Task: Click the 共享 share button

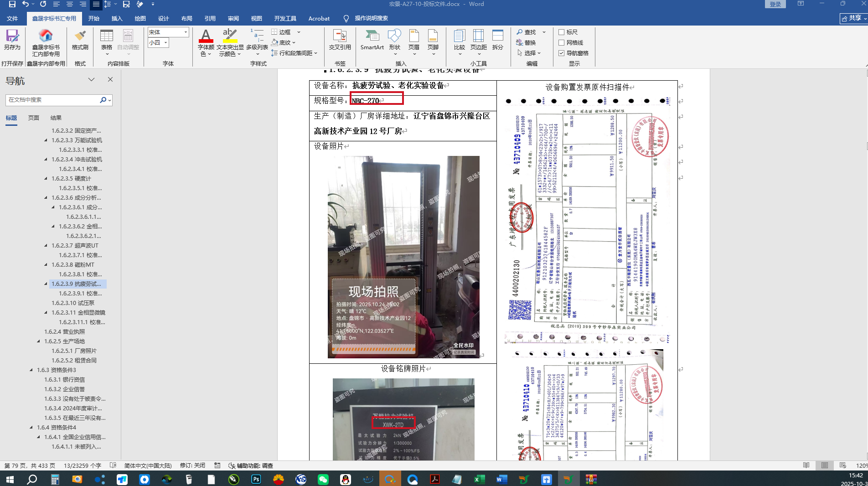Action: (x=854, y=18)
